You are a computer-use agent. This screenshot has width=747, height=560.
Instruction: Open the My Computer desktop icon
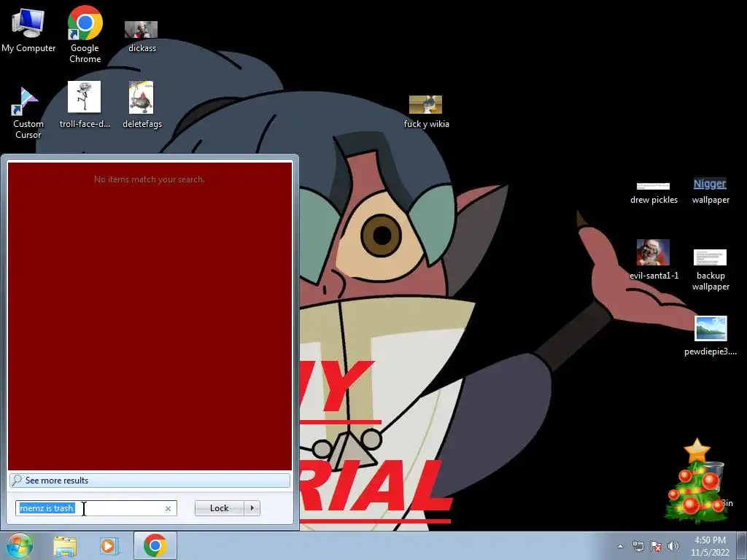point(28,31)
